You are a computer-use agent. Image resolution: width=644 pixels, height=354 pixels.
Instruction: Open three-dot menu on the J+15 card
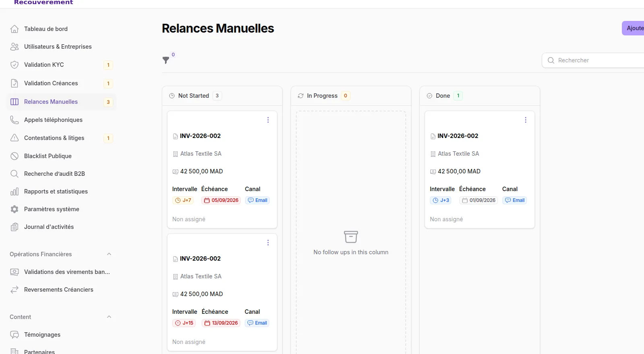268,243
